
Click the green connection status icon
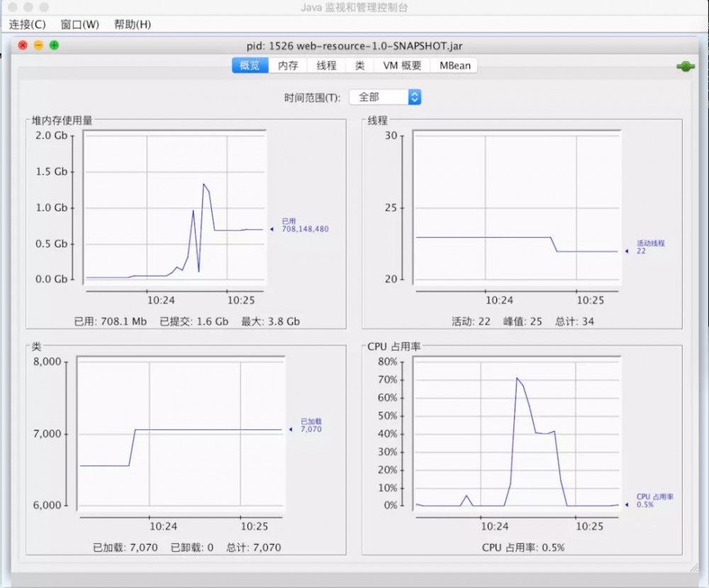pyautogui.click(x=684, y=66)
